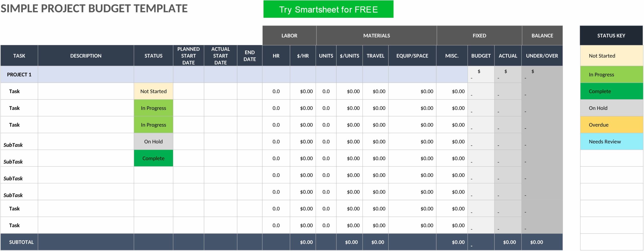Select the UNDER/OVER column header

pyautogui.click(x=542, y=56)
